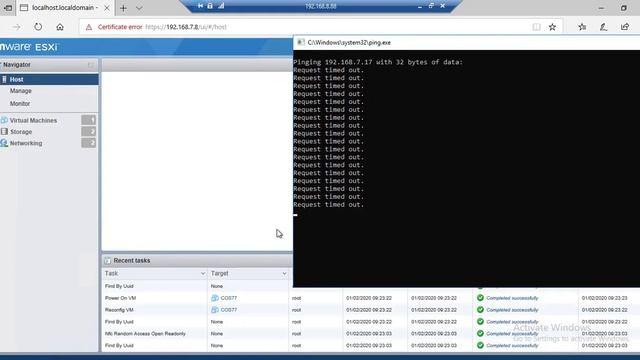Go to the browser Home page
Viewport: 640px width, 360px height.
coord(60,27)
